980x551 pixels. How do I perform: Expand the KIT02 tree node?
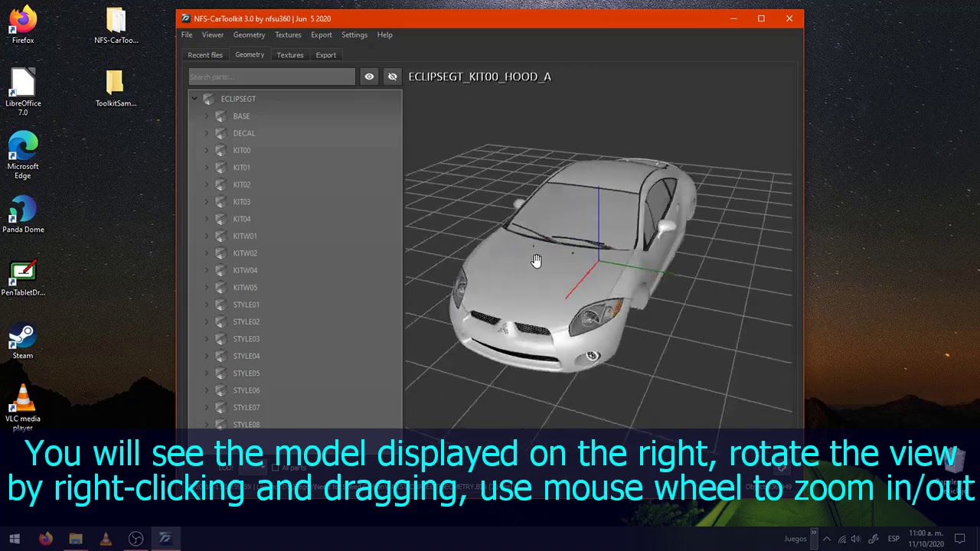tap(207, 184)
